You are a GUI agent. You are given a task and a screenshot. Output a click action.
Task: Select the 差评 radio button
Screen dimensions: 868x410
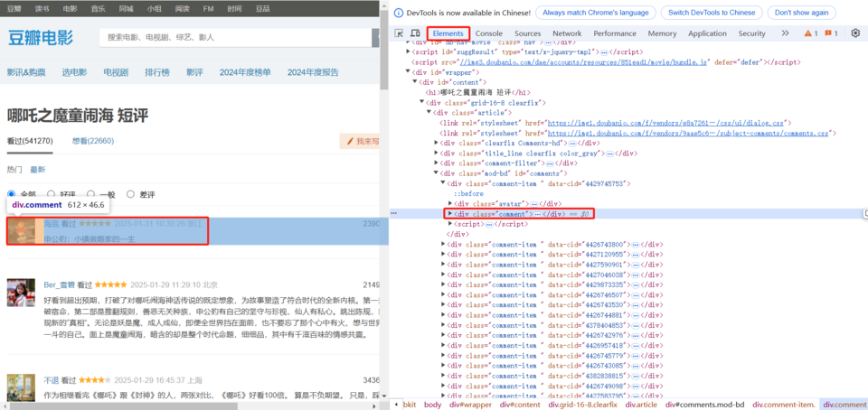130,194
